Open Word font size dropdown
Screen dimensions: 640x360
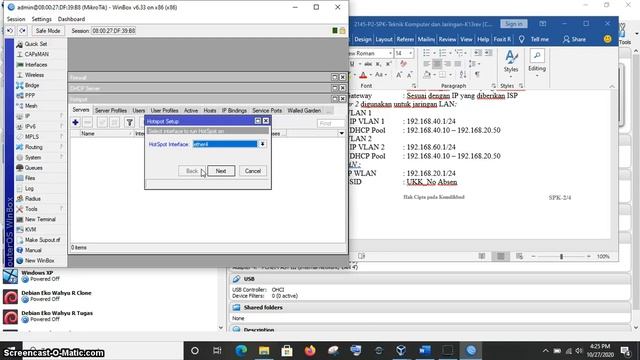(x=410, y=53)
